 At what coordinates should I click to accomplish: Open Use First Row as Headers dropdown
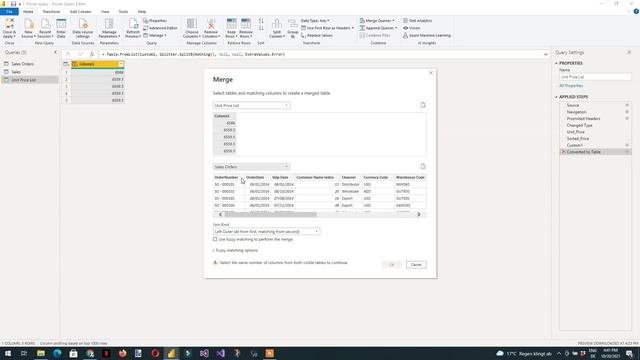point(328,28)
